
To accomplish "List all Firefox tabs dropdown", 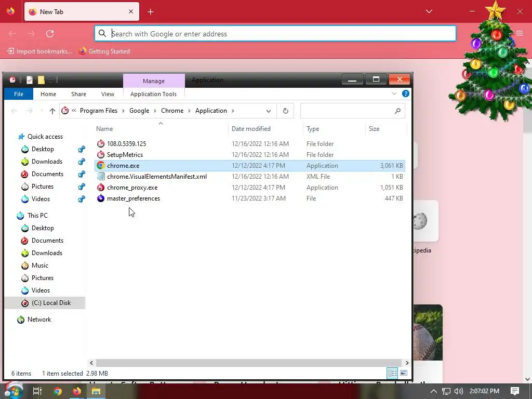I will pos(429,11).
